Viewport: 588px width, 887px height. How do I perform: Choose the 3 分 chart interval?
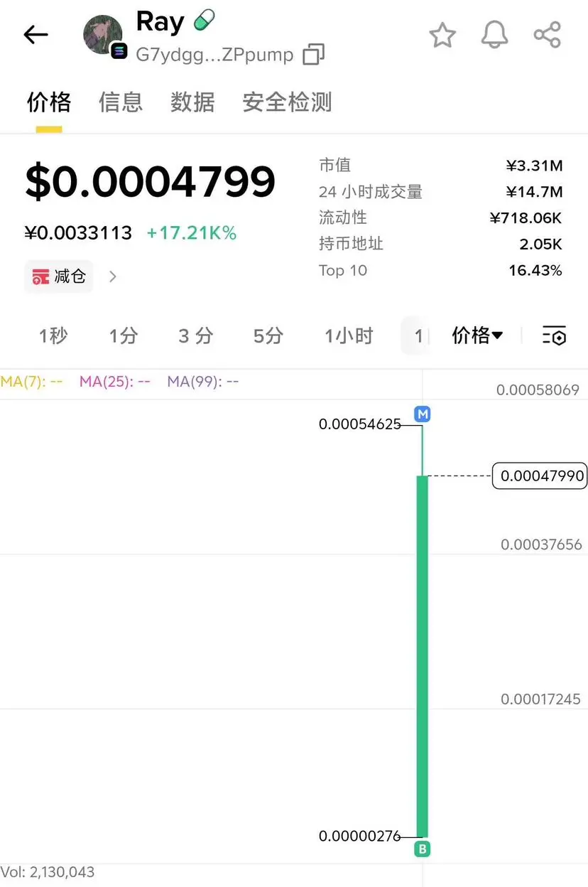point(195,335)
